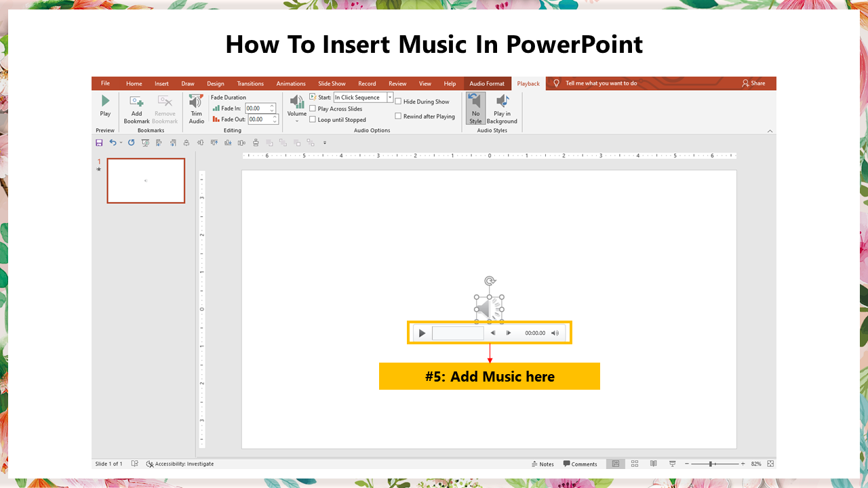Open Accessibility: Investigate in status bar
This screenshot has height=488, width=868.
(x=180, y=464)
